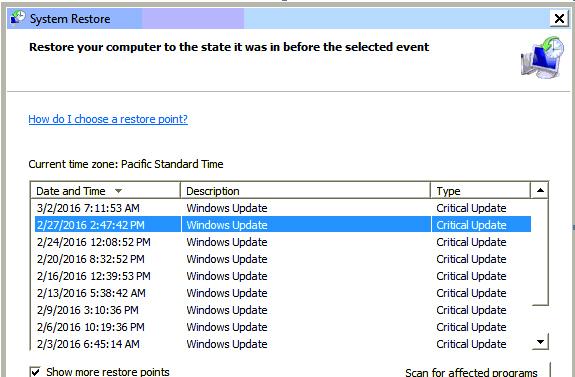Sort by the Type column header
This screenshot has height=377, width=575.
click(x=480, y=191)
